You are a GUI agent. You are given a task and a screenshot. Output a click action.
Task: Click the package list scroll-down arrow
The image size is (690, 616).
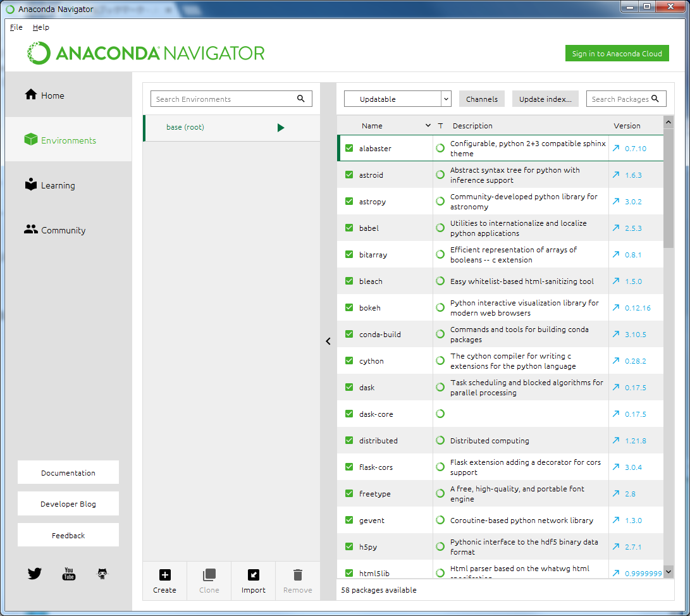click(668, 572)
